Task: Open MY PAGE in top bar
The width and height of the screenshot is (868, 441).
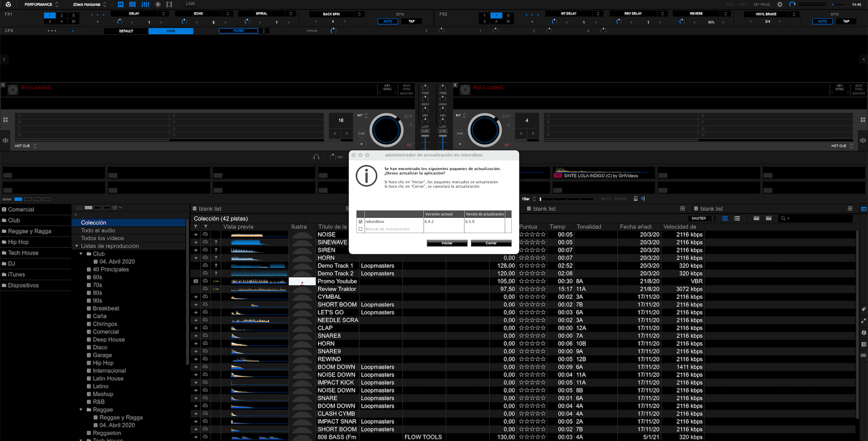Action: click(x=762, y=4)
